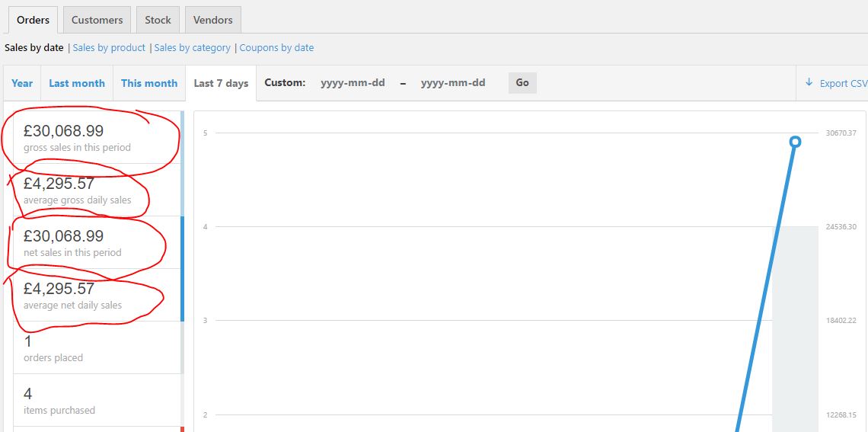The height and width of the screenshot is (432, 868).
Task: Show the Last month range
Action: point(77,83)
